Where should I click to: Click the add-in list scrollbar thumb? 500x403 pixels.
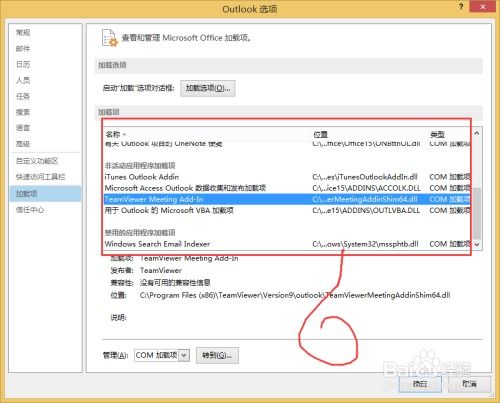click(477, 213)
